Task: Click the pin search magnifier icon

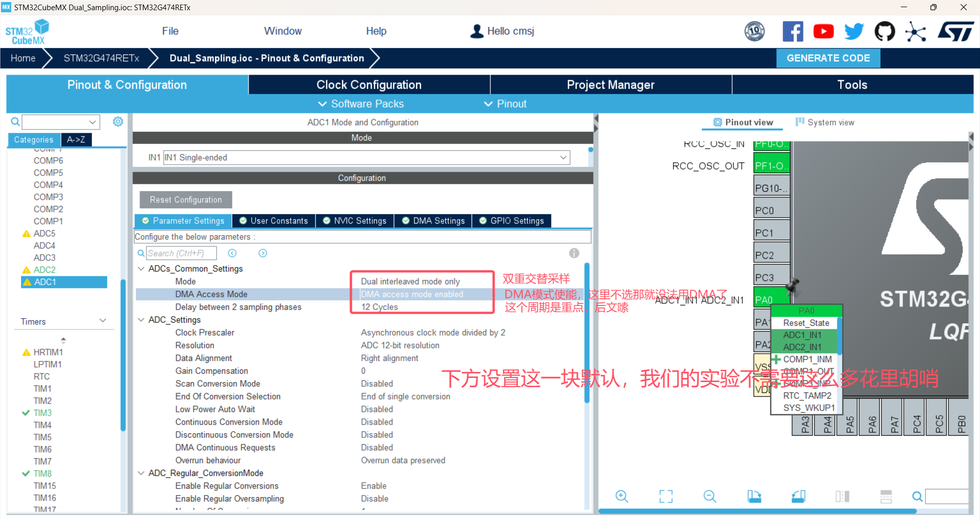Action: pos(917,496)
